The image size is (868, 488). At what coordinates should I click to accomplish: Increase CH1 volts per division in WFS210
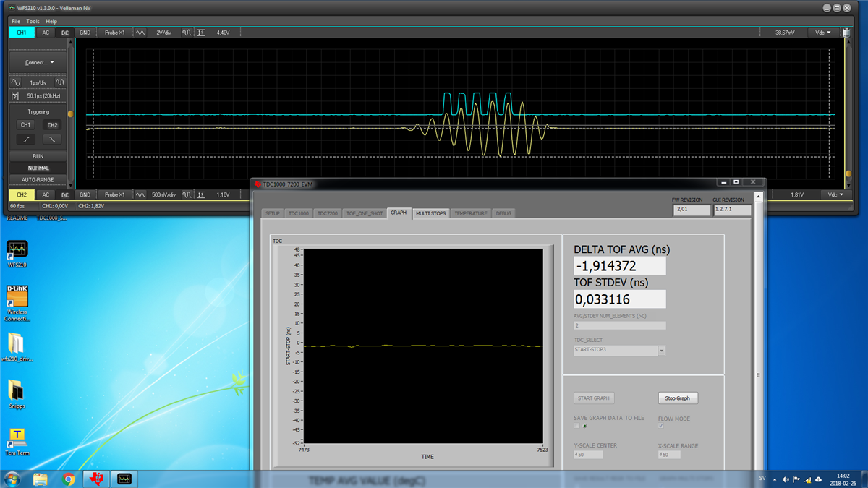[187, 33]
